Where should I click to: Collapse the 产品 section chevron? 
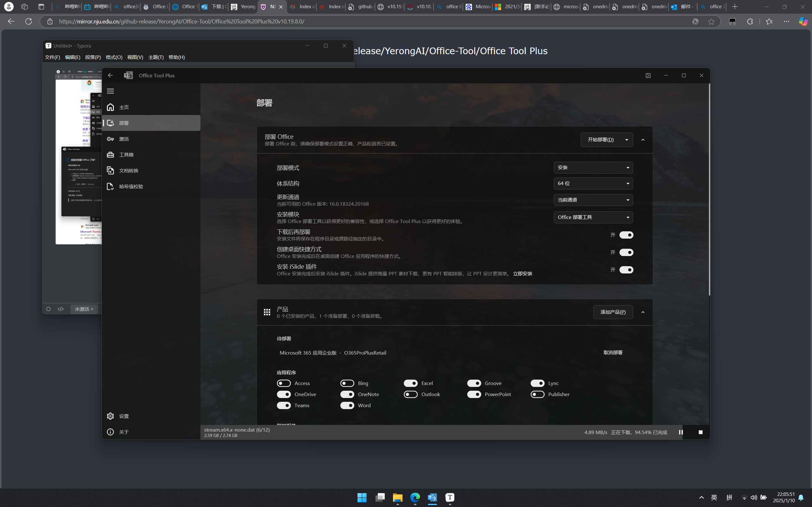[x=643, y=312]
